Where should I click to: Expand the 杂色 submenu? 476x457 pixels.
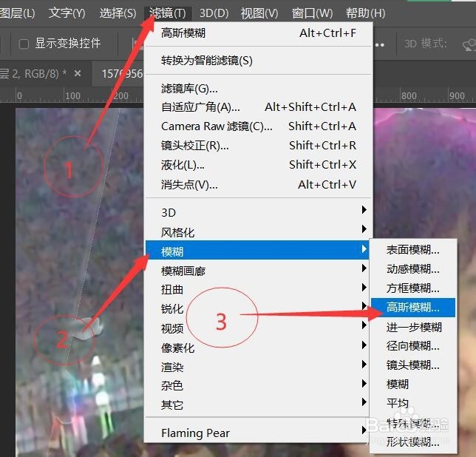point(259,386)
